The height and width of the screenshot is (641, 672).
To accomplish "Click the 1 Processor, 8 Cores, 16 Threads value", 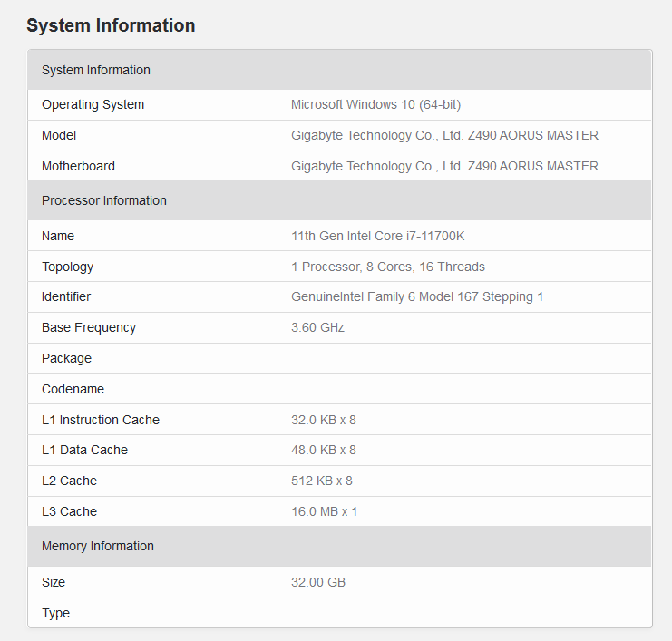I will (387, 267).
